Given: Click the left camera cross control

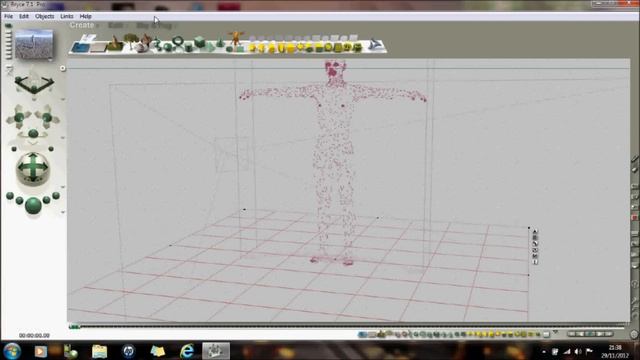Looking at the screenshot, I should pos(19,118).
